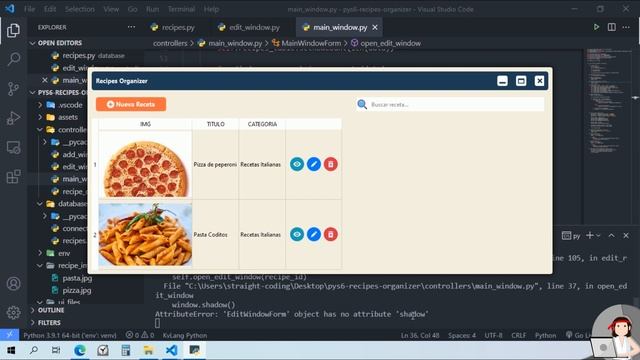The height and width of the screenshot is (360, 640).
Task: Open the Remote Explorer view
Action: (x=13, y=147)
